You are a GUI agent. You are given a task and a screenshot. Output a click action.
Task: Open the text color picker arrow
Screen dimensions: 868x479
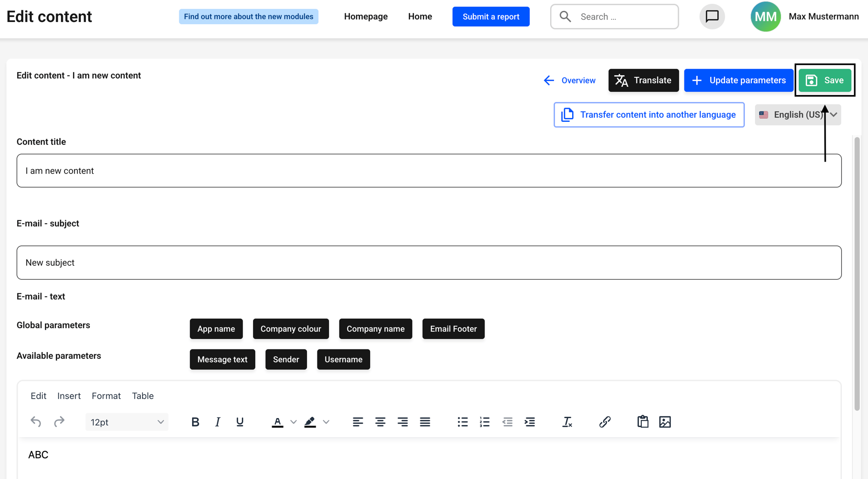coord(293,422)
